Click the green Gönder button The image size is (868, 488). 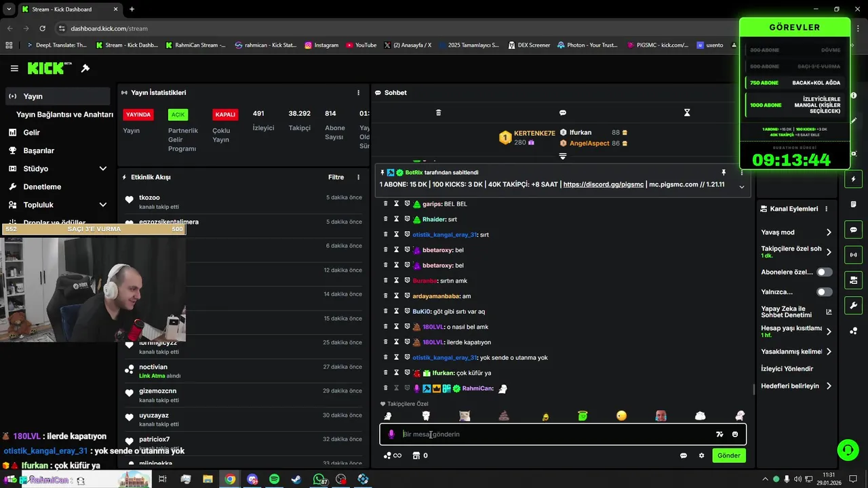tap(729, 455)
